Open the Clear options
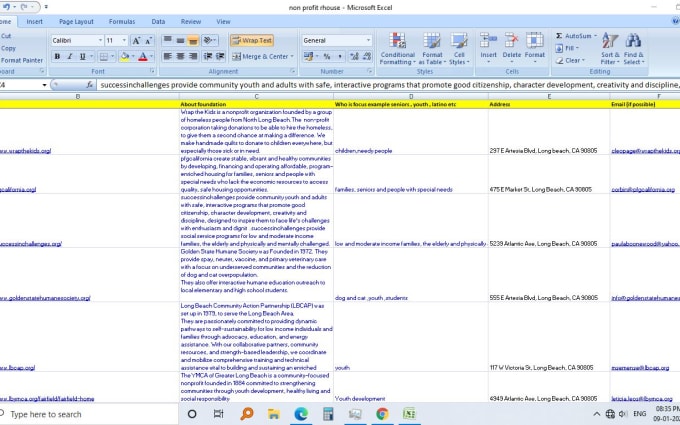The width and height of the screenshot is (680, 425). (x=570, y=60)
